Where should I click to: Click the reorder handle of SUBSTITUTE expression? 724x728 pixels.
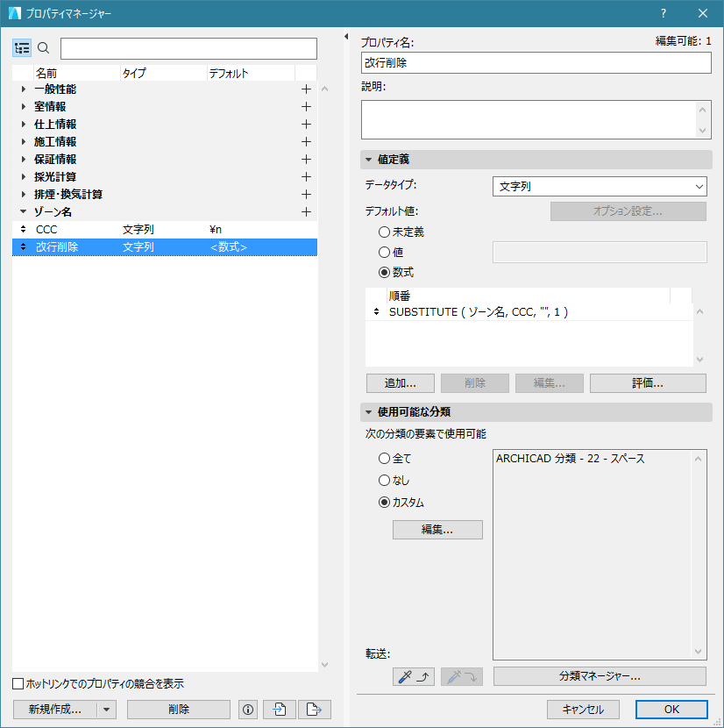tap(376, 311)
